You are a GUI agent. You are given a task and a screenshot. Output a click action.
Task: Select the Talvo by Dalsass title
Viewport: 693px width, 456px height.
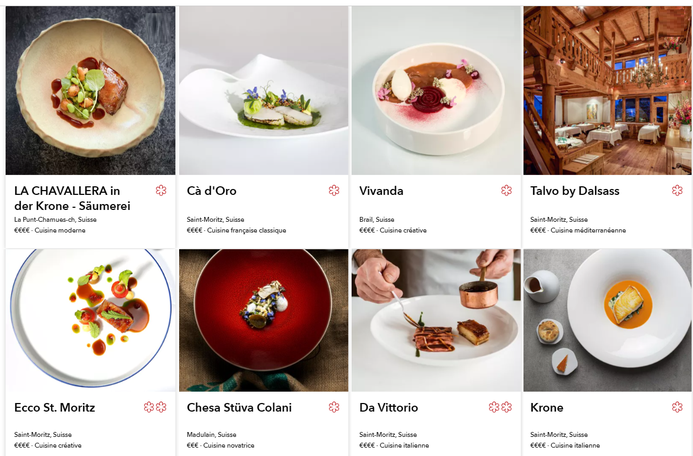tap(575, 191)
